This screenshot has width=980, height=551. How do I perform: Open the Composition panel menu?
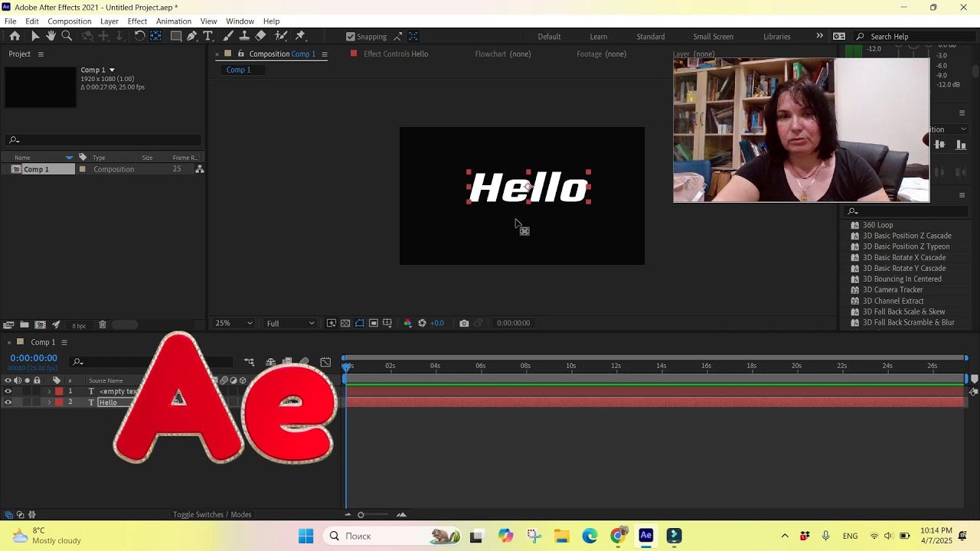click(324, 54)
